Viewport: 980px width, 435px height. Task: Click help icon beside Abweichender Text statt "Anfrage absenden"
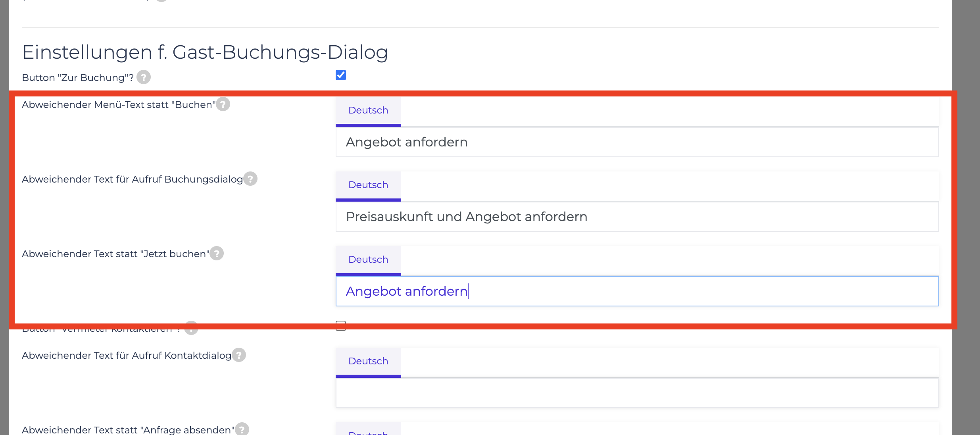click(242, 429)
